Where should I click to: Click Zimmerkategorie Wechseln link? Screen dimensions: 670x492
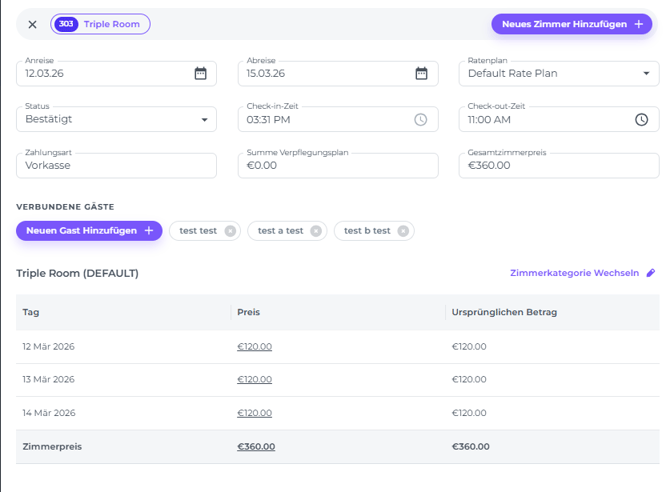pyautogui.click(x=574, y=273)
